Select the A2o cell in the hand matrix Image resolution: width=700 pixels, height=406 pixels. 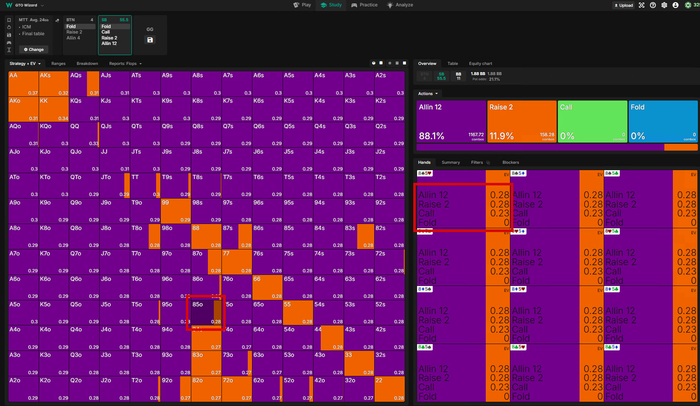(x=23, y=389)
